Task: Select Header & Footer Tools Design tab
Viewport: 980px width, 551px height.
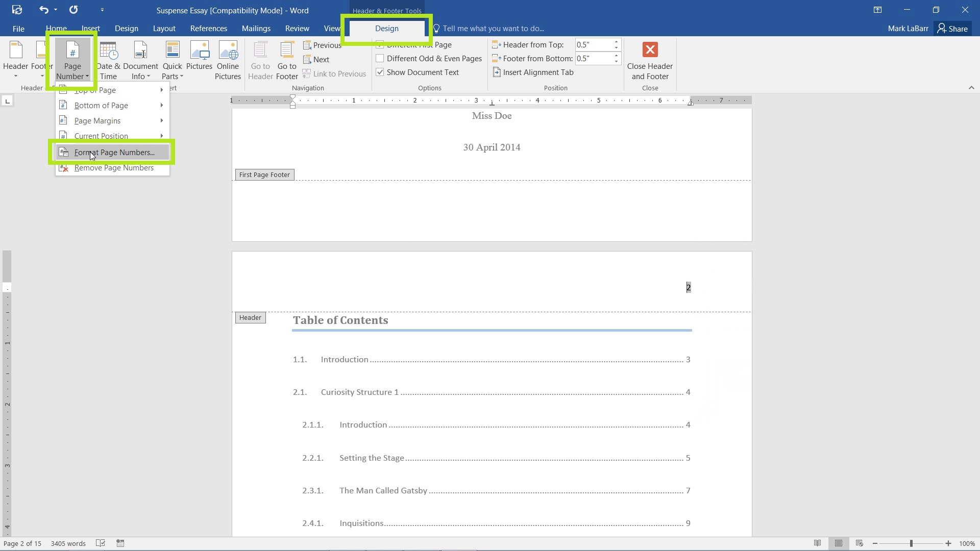Action: tap(387, 29)
